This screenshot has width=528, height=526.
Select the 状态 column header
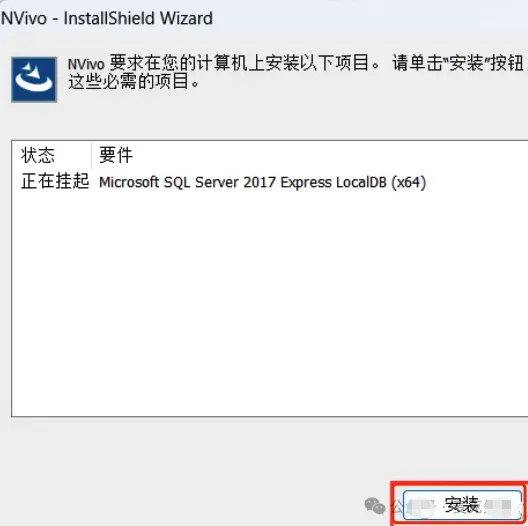click(38, 155)
